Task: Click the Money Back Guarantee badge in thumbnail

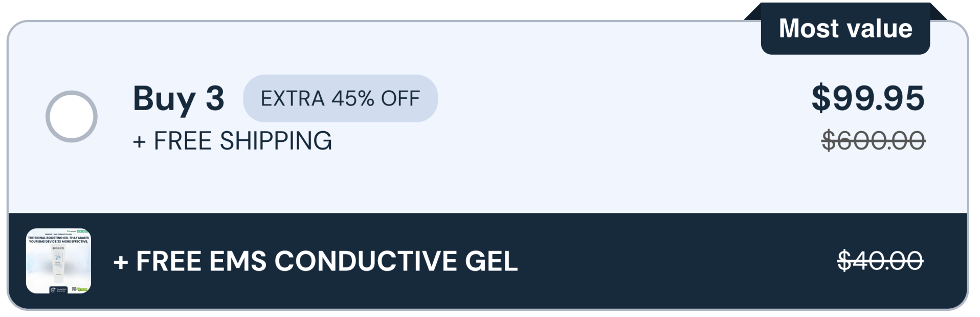Action: (58, 289)
